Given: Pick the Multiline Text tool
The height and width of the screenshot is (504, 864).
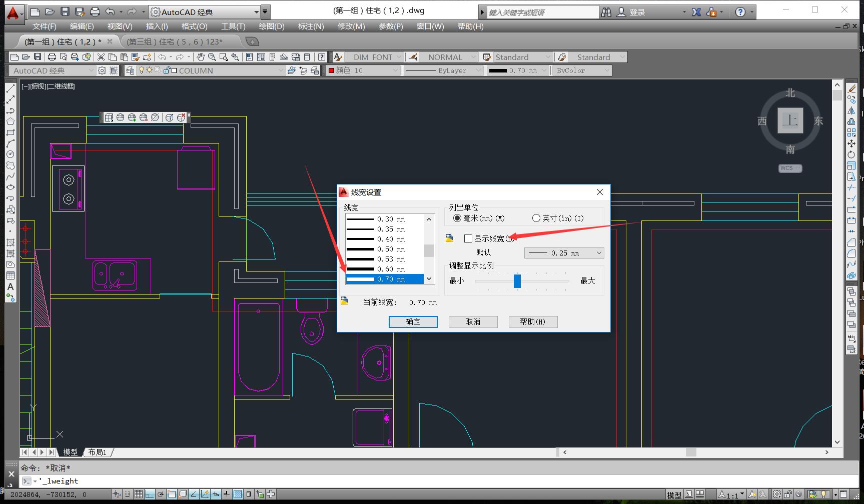Looking at the screenshot, I should (11, 287).
